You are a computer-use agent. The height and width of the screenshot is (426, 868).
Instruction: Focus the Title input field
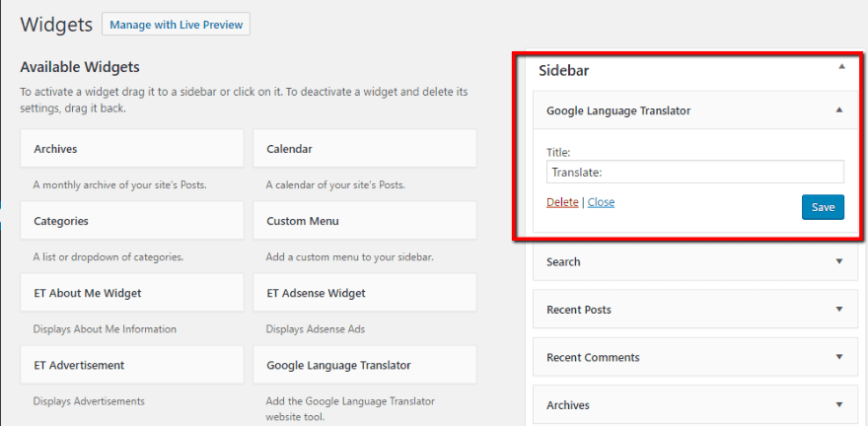coord(694,172)
